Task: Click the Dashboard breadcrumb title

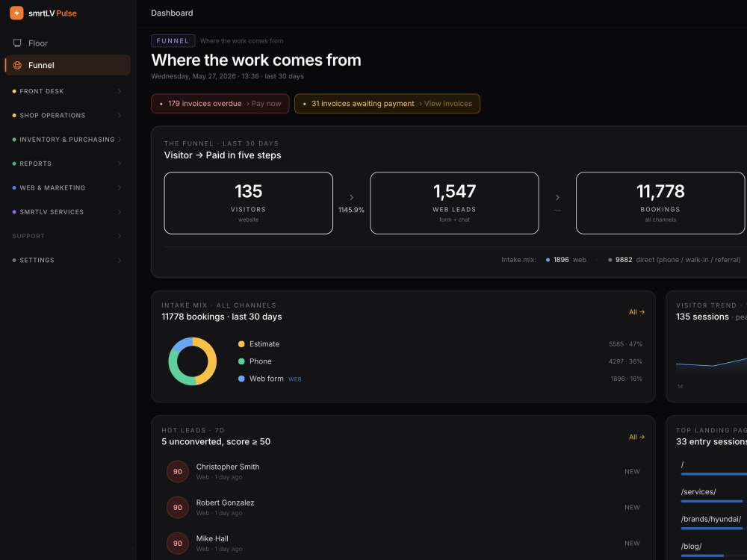Action: [x=172, y=13]
